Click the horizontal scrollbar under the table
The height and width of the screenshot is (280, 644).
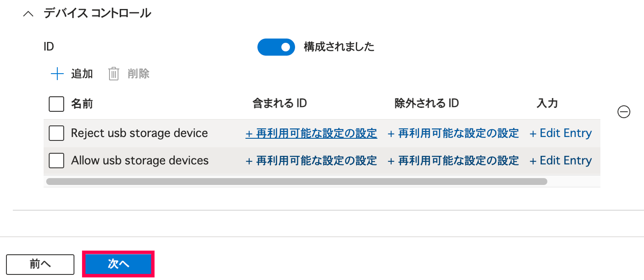click(x=296, y=182)
